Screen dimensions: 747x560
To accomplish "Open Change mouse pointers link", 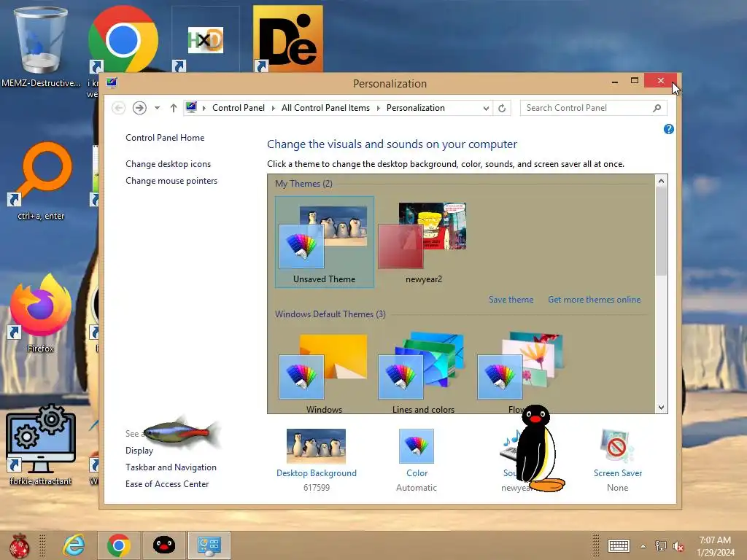I will click(x=171, y=181).
